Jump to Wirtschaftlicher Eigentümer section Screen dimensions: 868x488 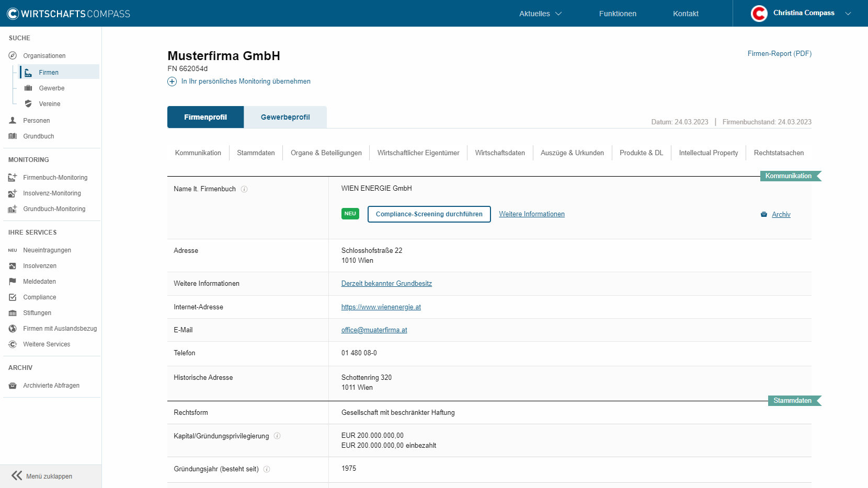(x=418, y=153)
